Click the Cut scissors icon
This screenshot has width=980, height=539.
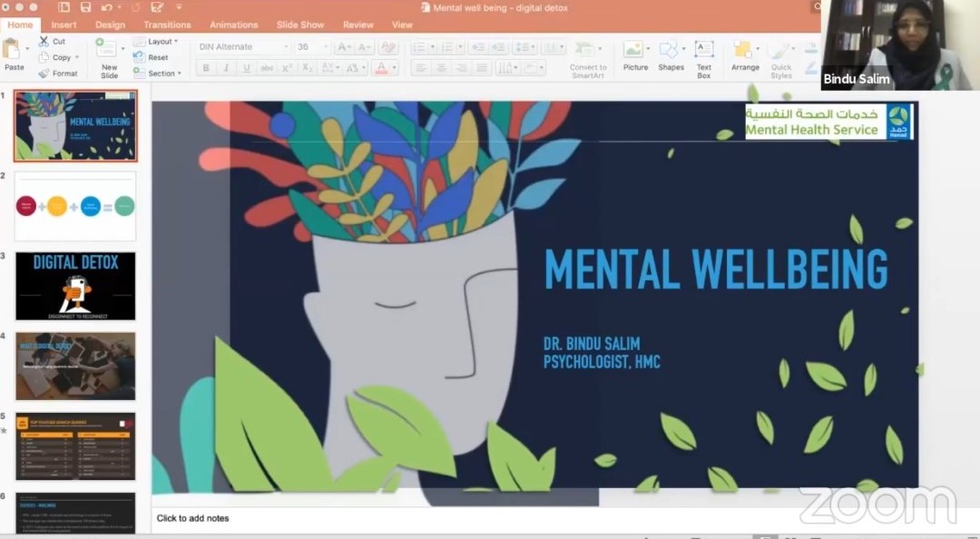[x=44, y=42]
